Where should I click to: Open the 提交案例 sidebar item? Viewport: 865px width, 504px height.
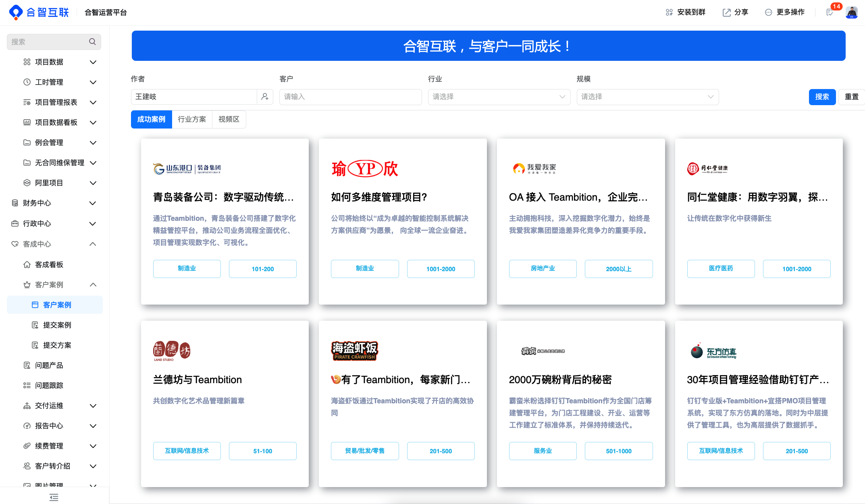[57, 325]
